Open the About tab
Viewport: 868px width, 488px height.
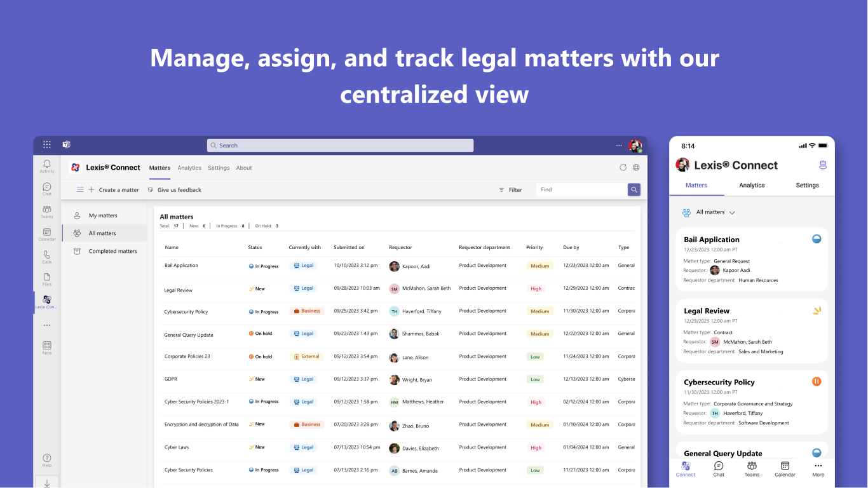click(244, 168)
